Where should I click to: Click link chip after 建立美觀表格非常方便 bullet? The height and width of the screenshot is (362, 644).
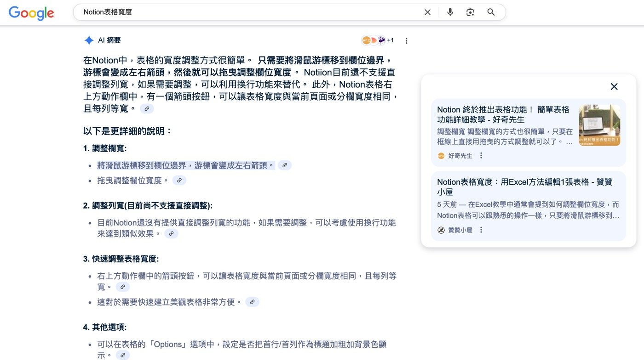click(x=252, y=302)
